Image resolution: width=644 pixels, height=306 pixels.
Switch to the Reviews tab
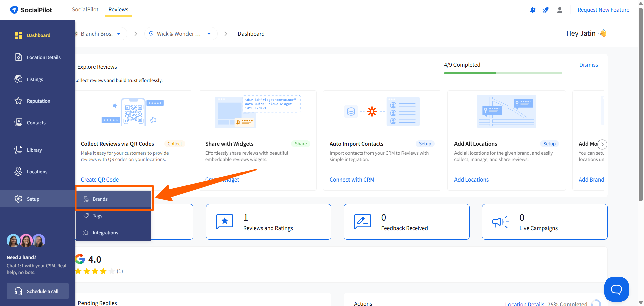(118, 9)
